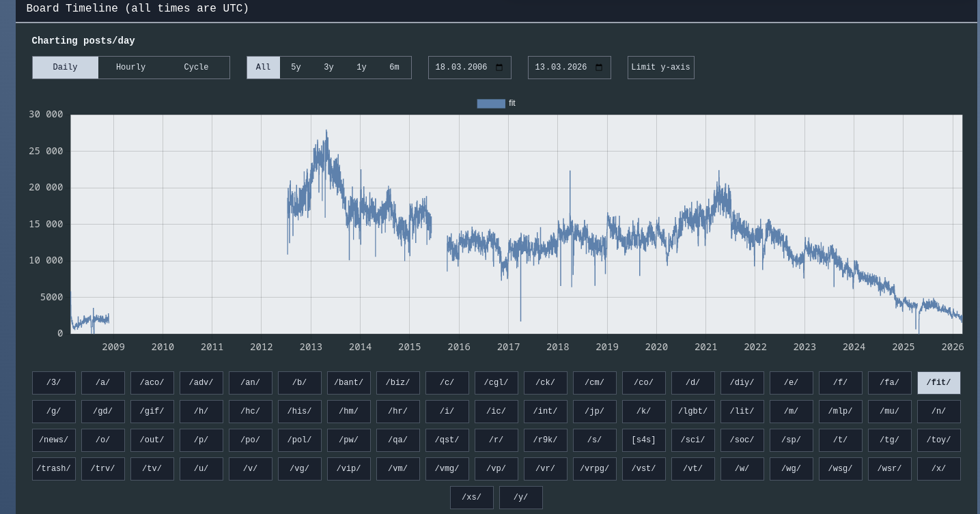This screenshot has height=514, width=980.
Task: Choose the /sci/ board
Action: 693,440
